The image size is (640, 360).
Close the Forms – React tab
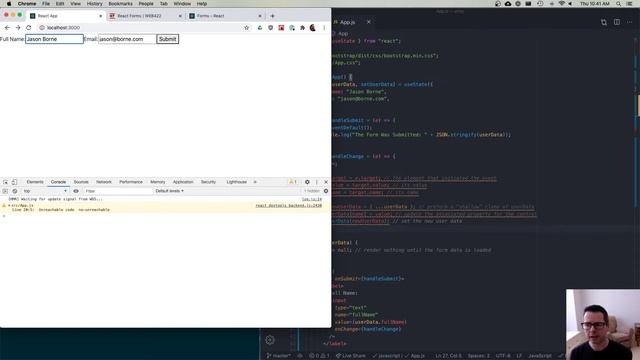pyautogui.click(x=260, y=16)
